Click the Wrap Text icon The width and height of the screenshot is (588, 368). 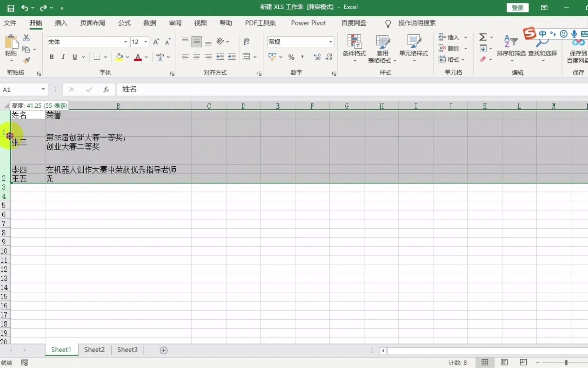(246, 42)
